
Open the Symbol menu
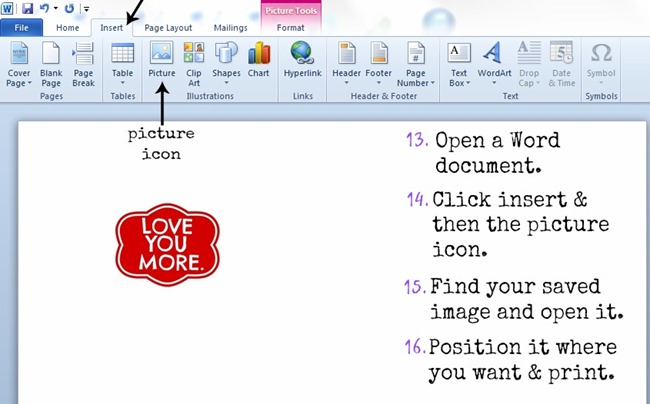601,63
